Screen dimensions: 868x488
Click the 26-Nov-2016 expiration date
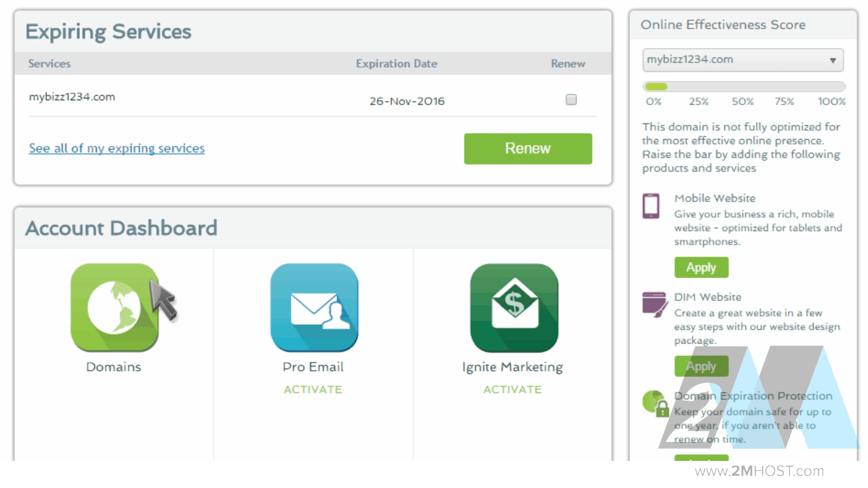point(407,102)
